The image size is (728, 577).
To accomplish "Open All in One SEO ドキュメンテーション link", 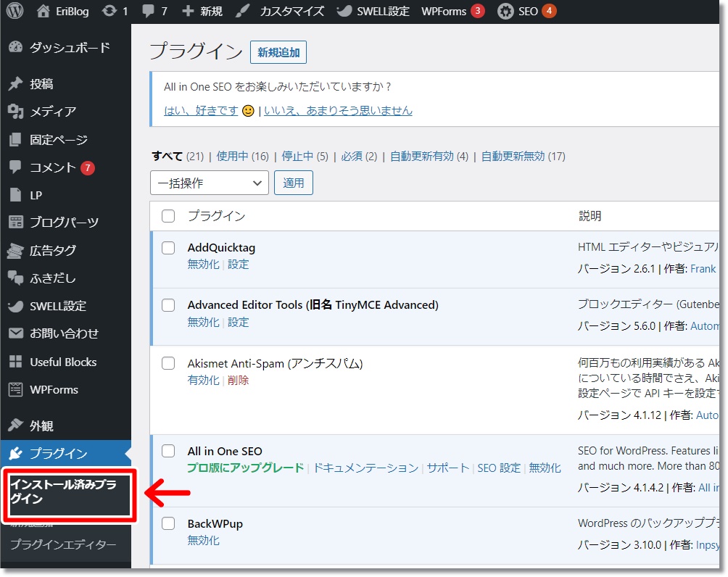I will (366, 468).
